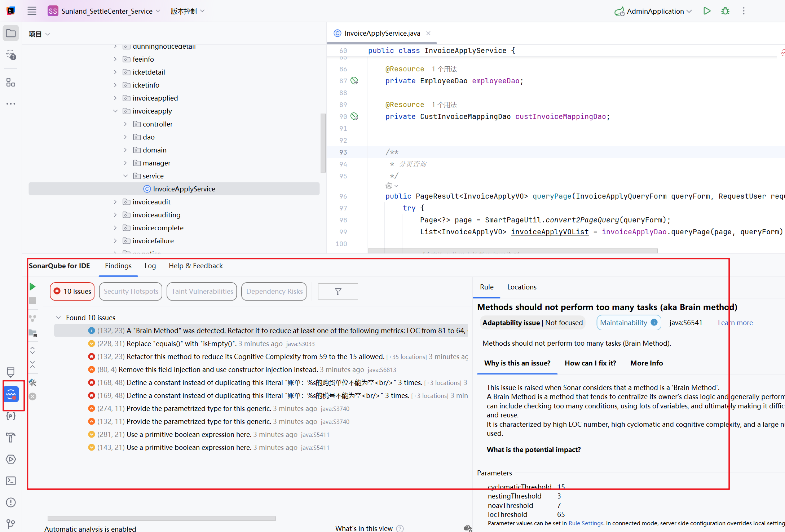Open the Help & Feedback tab

[x=196, y=266]
